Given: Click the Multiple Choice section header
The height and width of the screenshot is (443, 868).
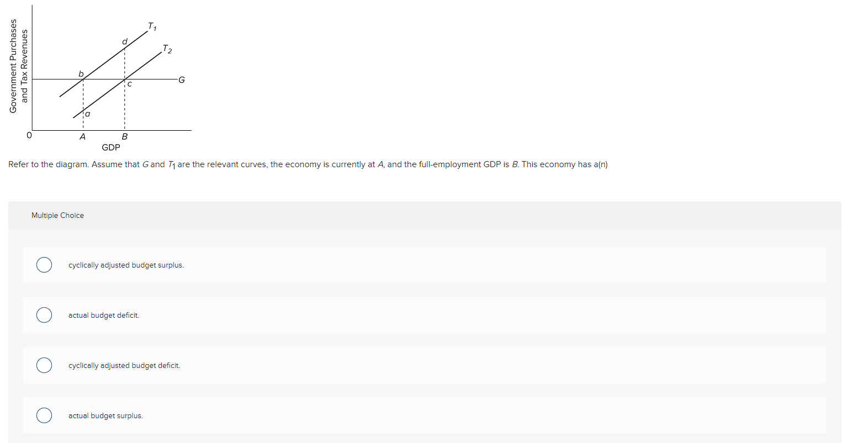Looking at the screenshot, I should click(x=57, y=215).
